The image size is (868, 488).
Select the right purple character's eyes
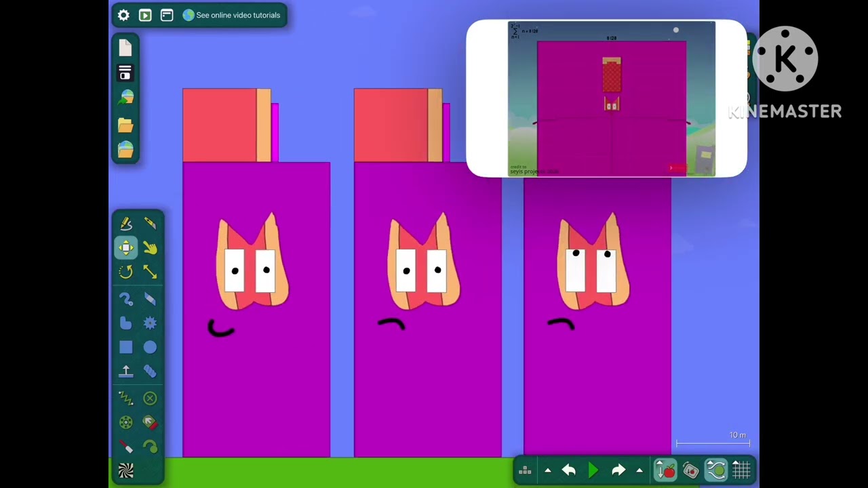[x=591, y=270]
